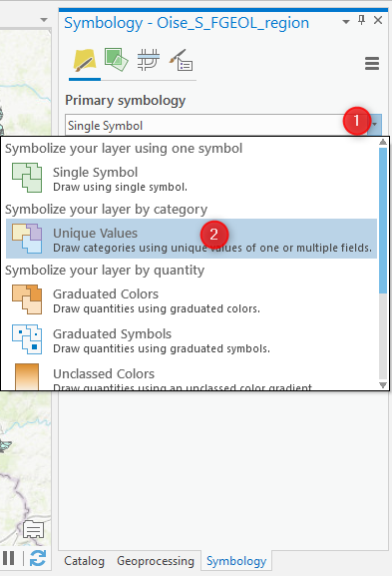Viewport: 392px width, 576px height.
Task: Open the Primary symbology tab icon
Action: coord(85,61)
